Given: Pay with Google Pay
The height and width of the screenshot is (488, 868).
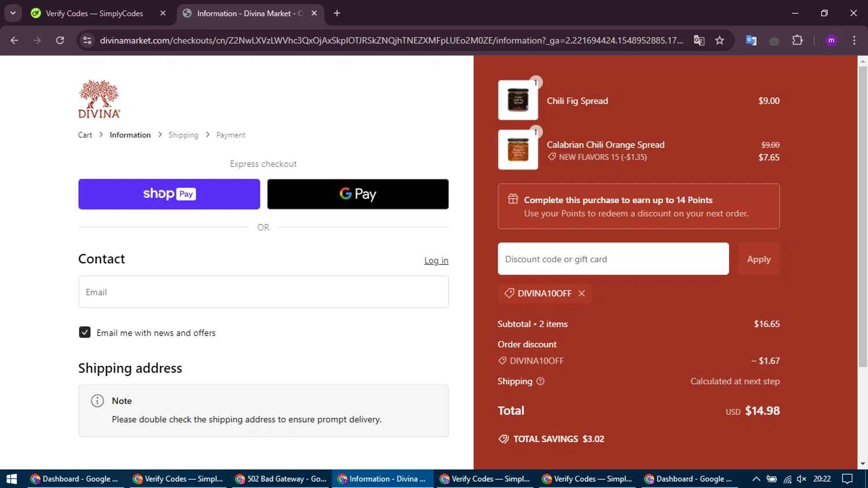Looking at the screenshot, I should 358,194.
